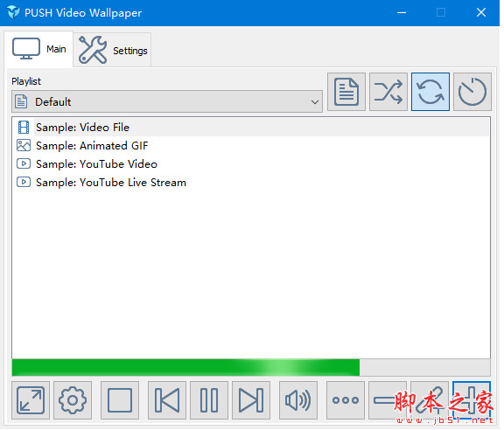504x430 pixels.
Task: Toggle the highlighted loop repeat button
Action: coord(430,92)
